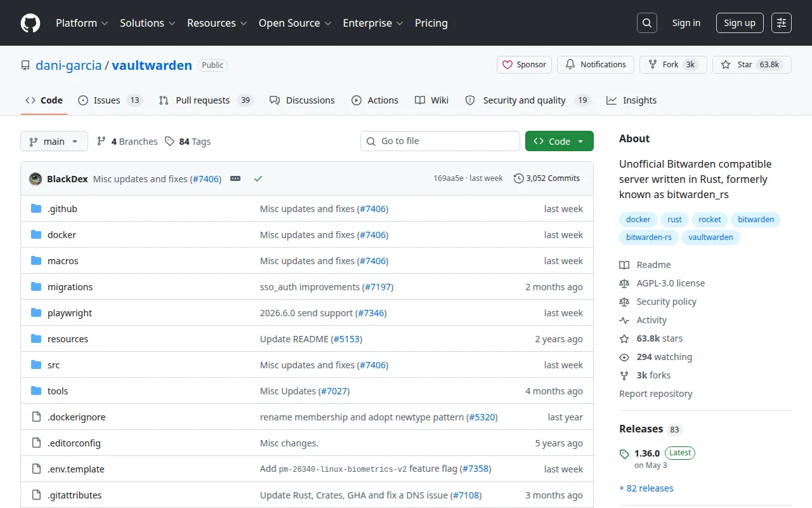812x508 pixels.
Task: Expand commit message ellipsis button
Action: (235, 179)
